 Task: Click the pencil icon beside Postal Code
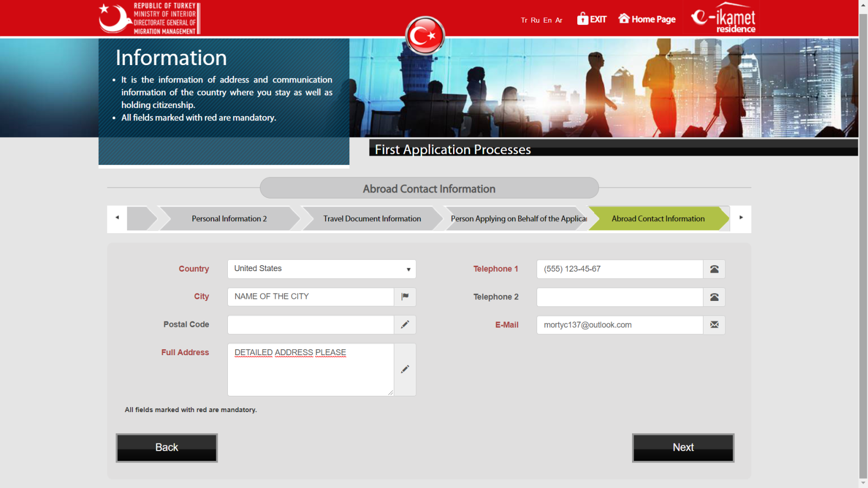(x=405, y=324)
